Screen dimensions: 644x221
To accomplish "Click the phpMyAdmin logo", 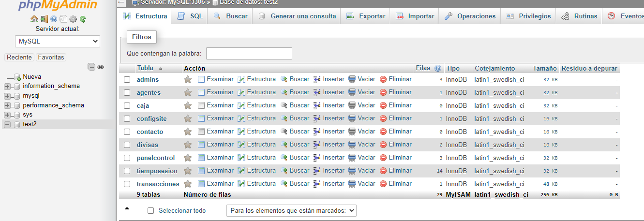I will [x=57, y=5].
